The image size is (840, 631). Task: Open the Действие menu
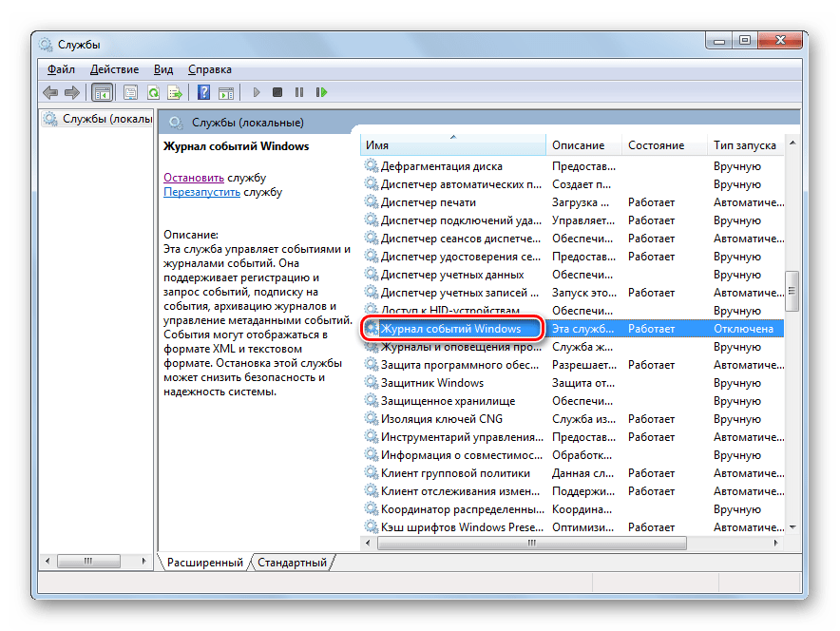(115, 68)
